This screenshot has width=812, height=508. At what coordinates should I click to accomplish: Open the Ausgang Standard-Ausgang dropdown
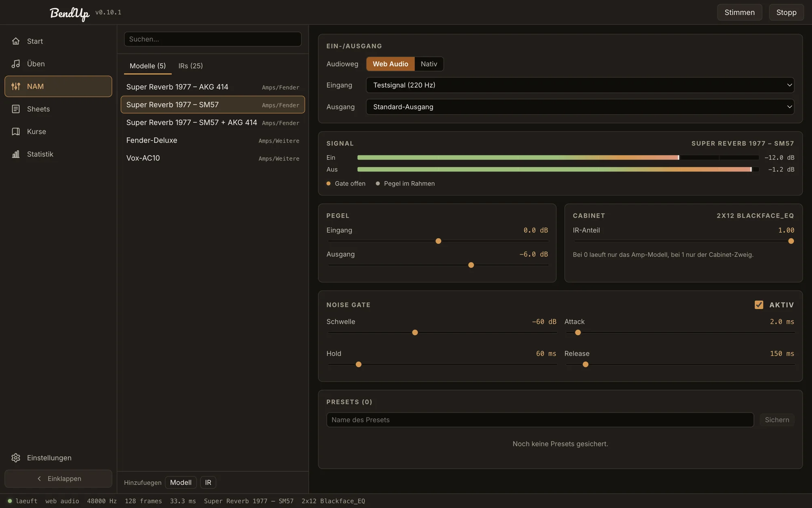[x=580, y=107]
